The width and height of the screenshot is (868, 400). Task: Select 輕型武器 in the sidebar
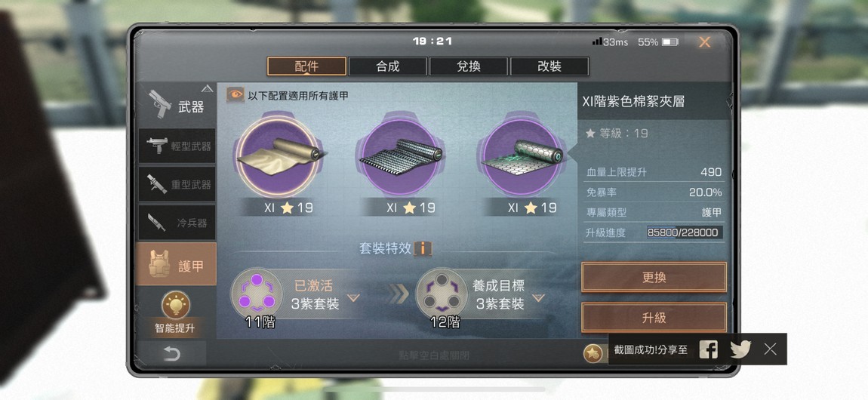(177, 146)
